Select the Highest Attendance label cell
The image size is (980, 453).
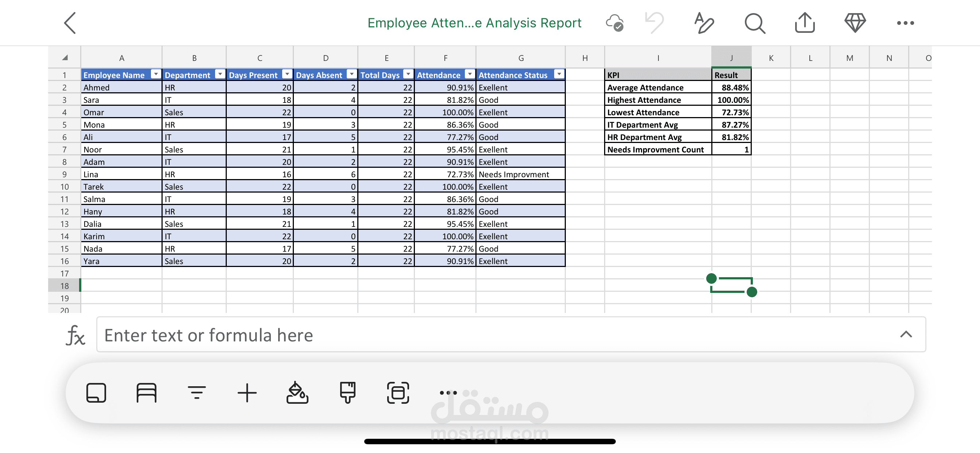pos(658,100)
